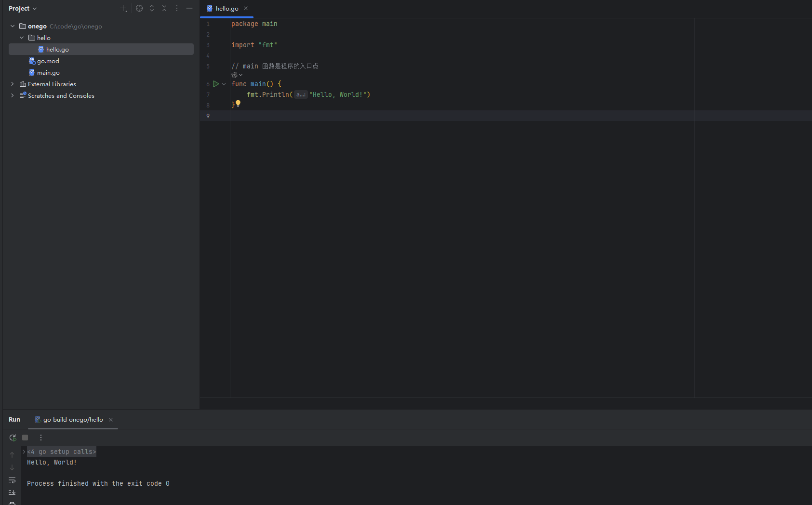Hide the Project tool window
Screen dimensions: 812x505
coord(189,8)
